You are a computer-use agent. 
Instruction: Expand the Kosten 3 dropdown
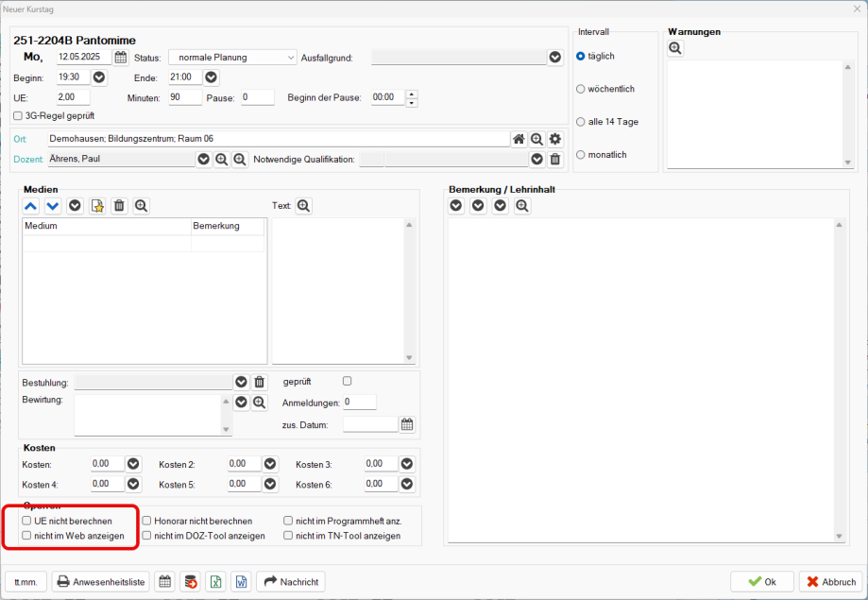[x=407, y=464]
